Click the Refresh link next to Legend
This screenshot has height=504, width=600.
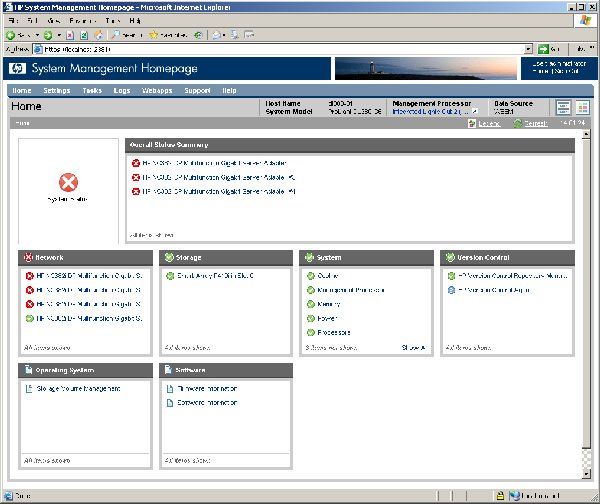click(x=535, y=123)
